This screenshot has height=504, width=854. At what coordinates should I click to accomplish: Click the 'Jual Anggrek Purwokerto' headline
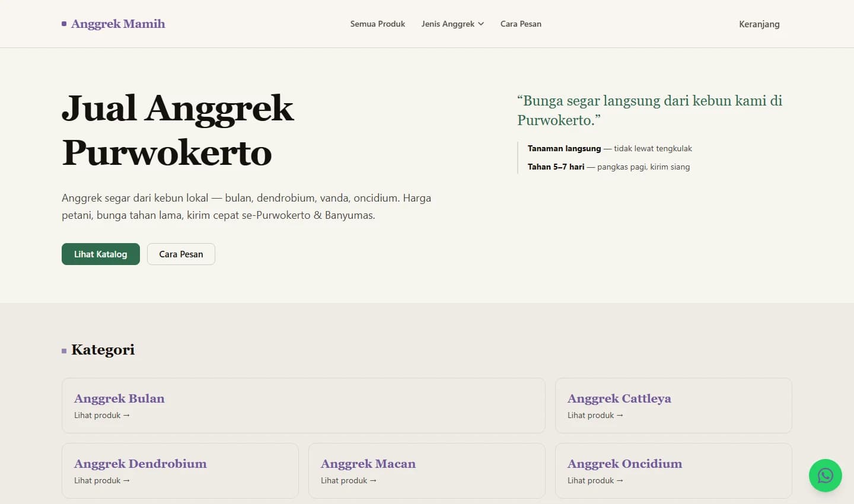(x=178, y=130)
